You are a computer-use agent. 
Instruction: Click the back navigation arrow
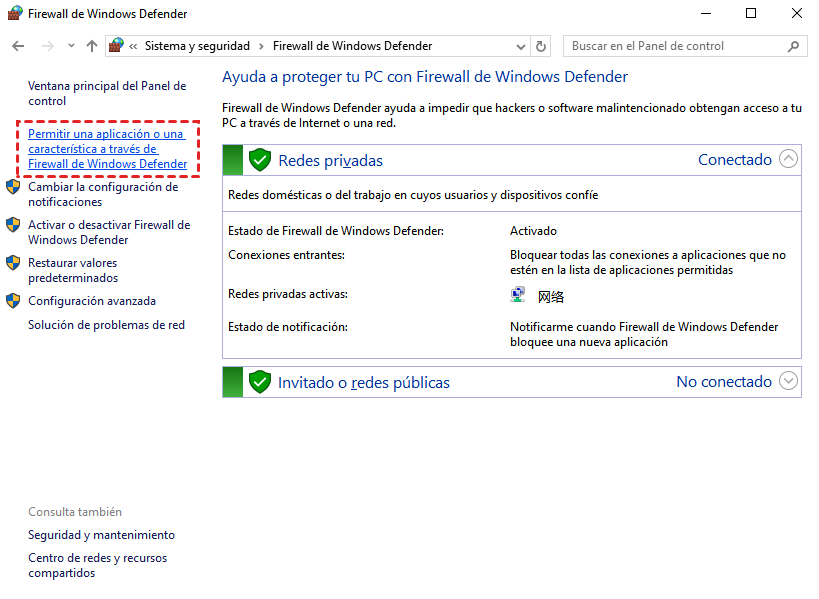[18, 46]
